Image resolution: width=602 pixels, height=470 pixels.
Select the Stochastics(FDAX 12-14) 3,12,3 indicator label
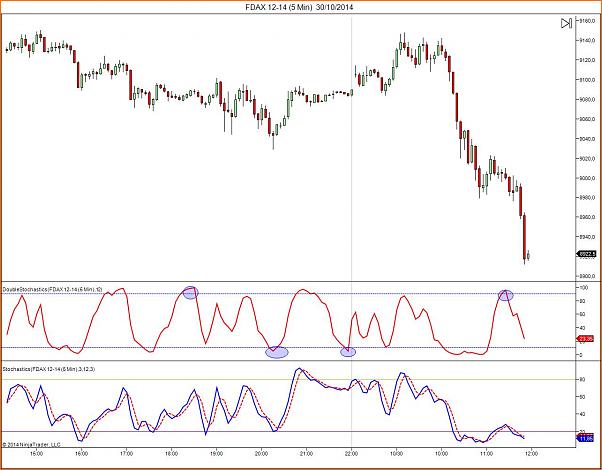pyautogui.click(x=49, y=369)
